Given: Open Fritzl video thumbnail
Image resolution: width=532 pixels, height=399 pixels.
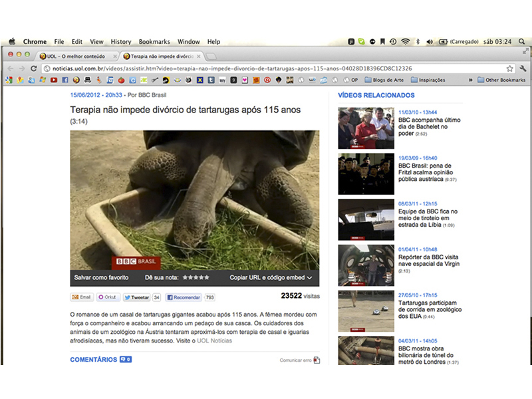Looking at the screenshot, I should (x=366, y=174).
